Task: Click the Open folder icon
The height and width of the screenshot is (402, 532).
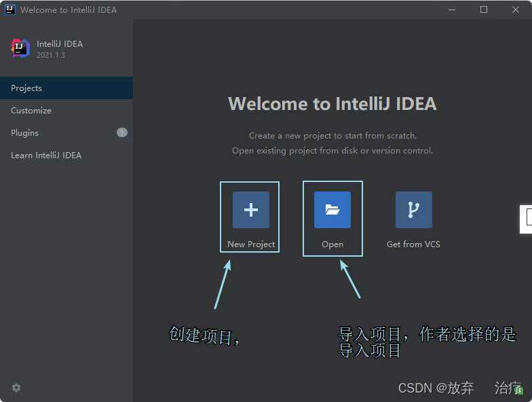Action: point(332,209)
